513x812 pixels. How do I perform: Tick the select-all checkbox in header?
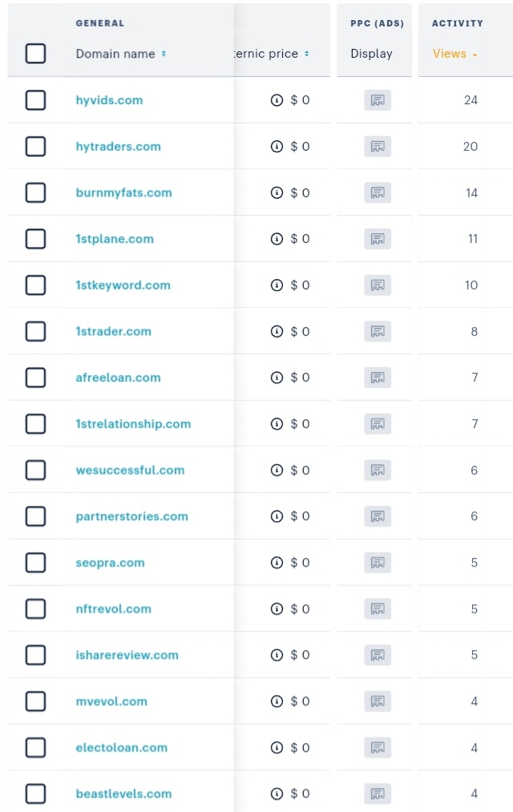(36, 54)
